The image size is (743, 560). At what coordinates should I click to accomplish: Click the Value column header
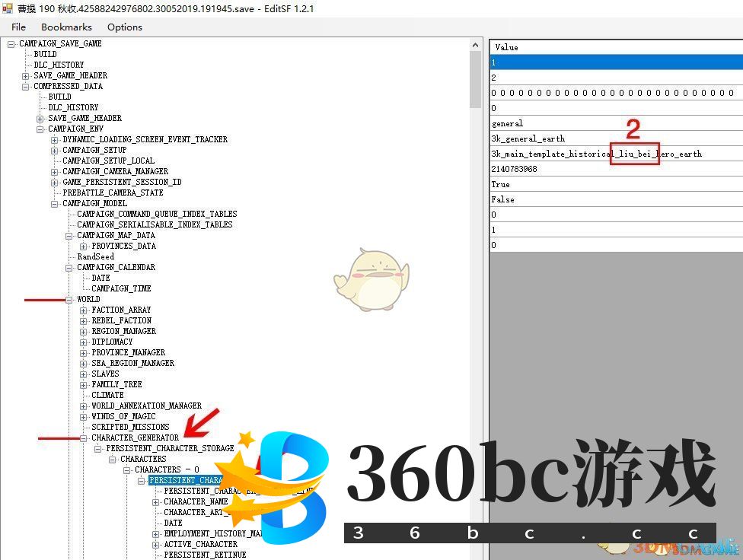(x=616, y=47)
